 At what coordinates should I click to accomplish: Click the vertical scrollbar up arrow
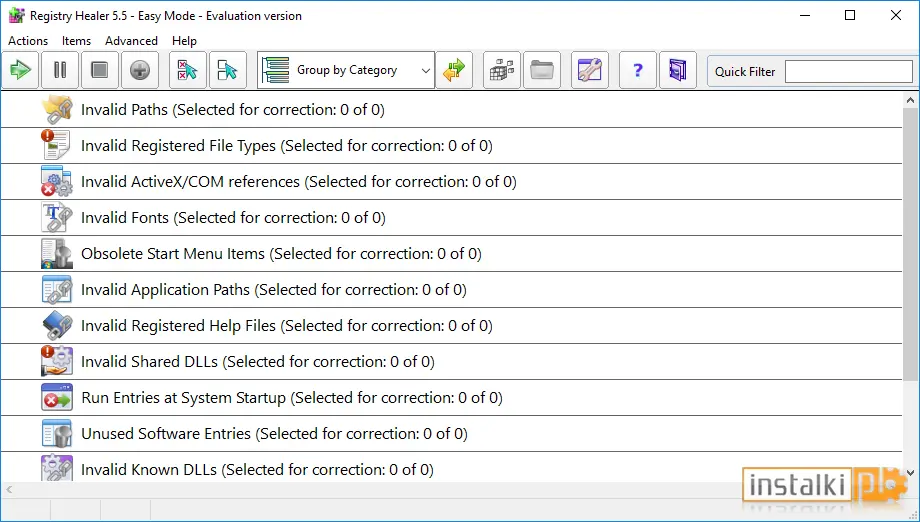(911, 100)
